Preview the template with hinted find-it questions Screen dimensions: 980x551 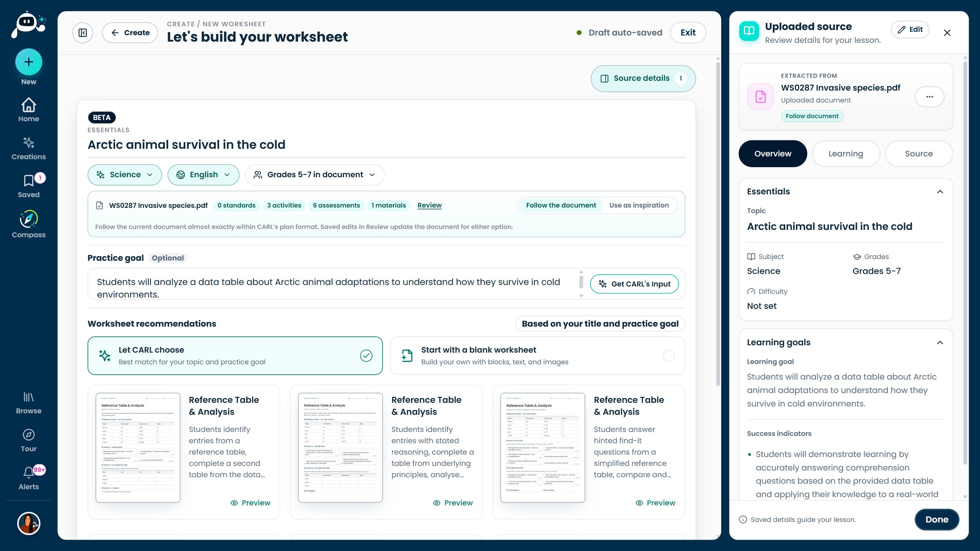click(655, 503)
